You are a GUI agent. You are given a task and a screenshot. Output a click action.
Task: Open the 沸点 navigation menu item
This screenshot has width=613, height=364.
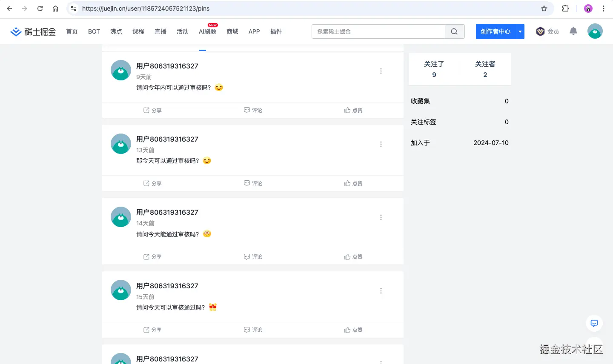point(116,31)
